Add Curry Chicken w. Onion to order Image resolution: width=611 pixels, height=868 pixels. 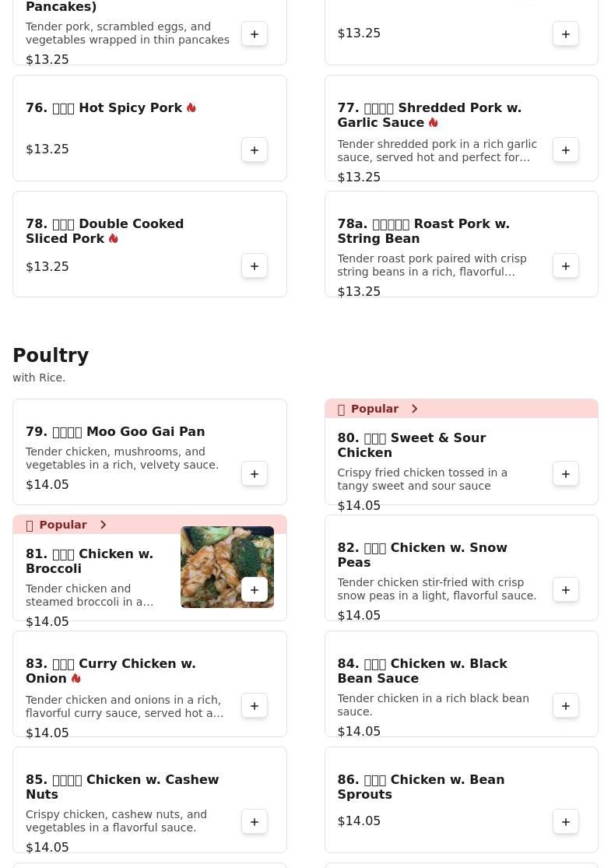click(255, 705)
